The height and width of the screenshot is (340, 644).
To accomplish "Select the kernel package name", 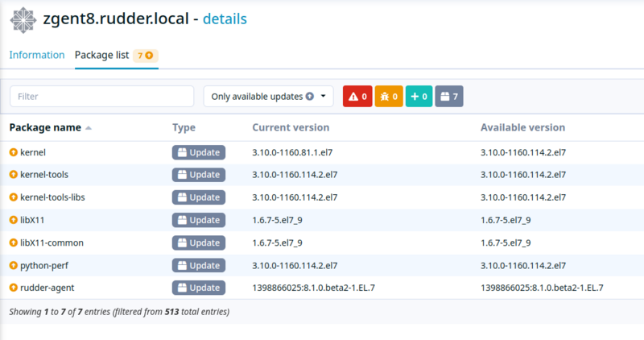I will click(33, 152).
